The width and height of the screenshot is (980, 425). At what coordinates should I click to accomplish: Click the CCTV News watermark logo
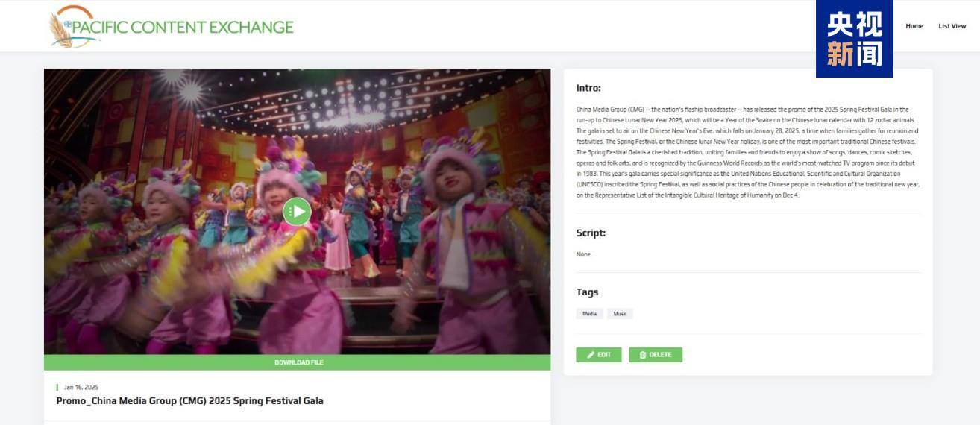point(854,39)
